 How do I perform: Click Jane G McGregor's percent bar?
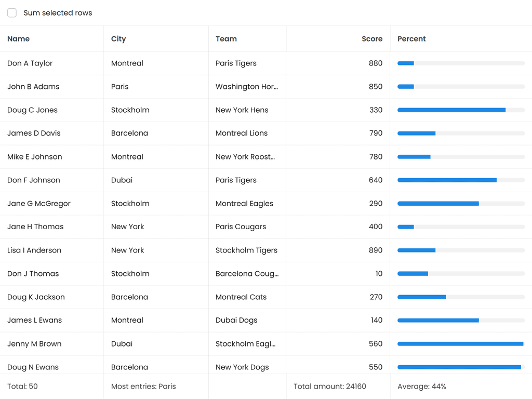tap(460, 204)
